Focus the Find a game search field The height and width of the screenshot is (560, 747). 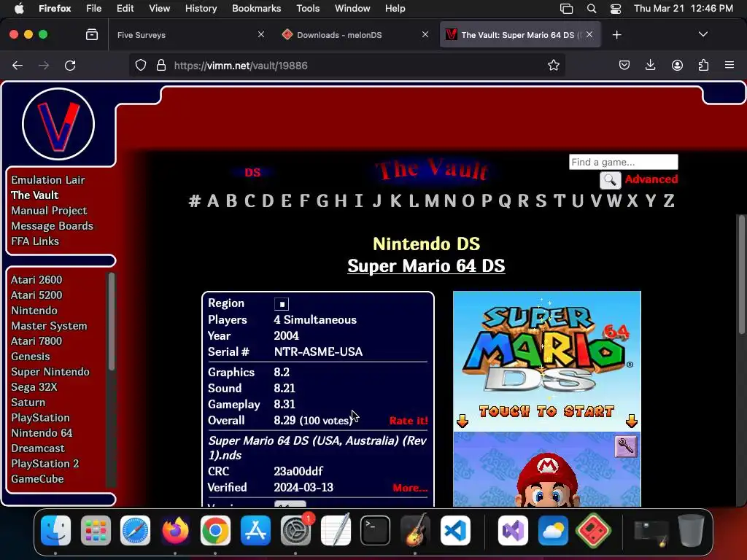tap(623, 162)
